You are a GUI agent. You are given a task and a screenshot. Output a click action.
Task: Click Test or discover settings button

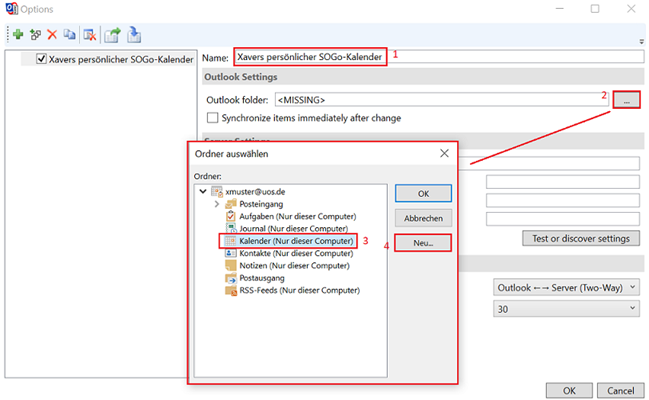(580, 239)
